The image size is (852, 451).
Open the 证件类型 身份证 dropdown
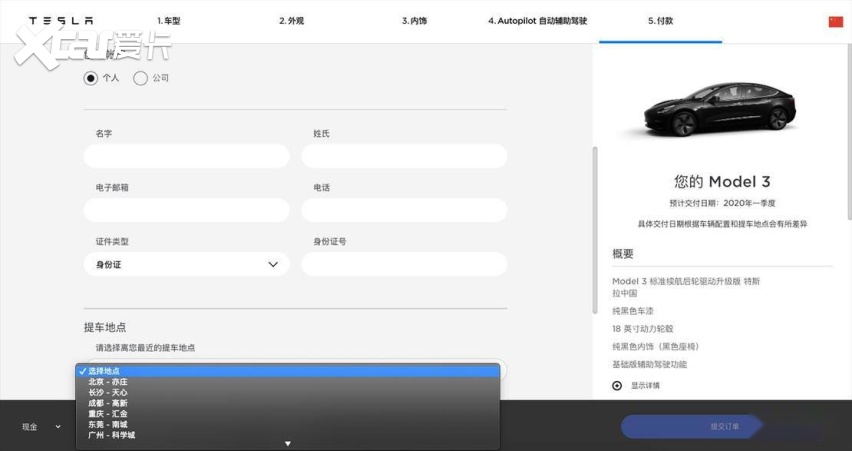[186, 264]
